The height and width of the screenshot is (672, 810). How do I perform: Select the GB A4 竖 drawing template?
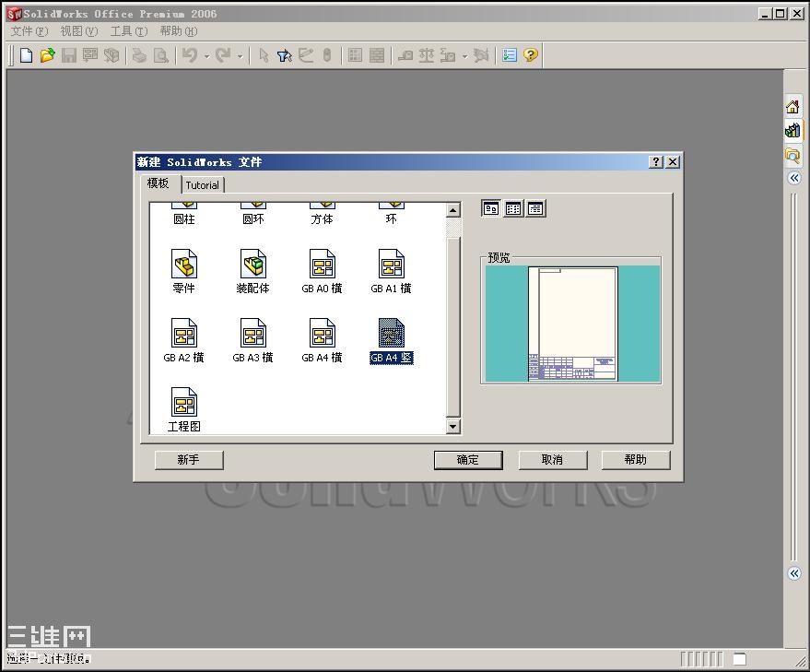[391, 341]
